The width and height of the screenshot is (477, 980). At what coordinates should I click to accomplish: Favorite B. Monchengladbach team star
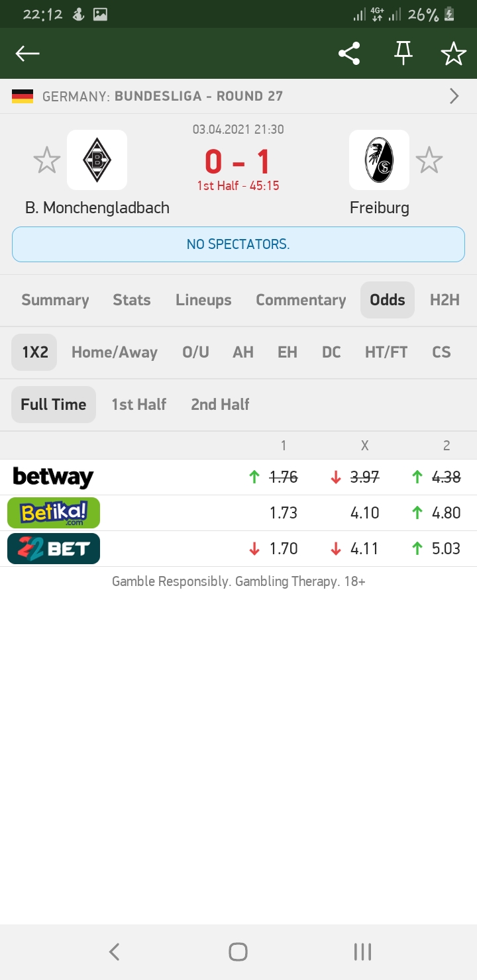point(47,160)
